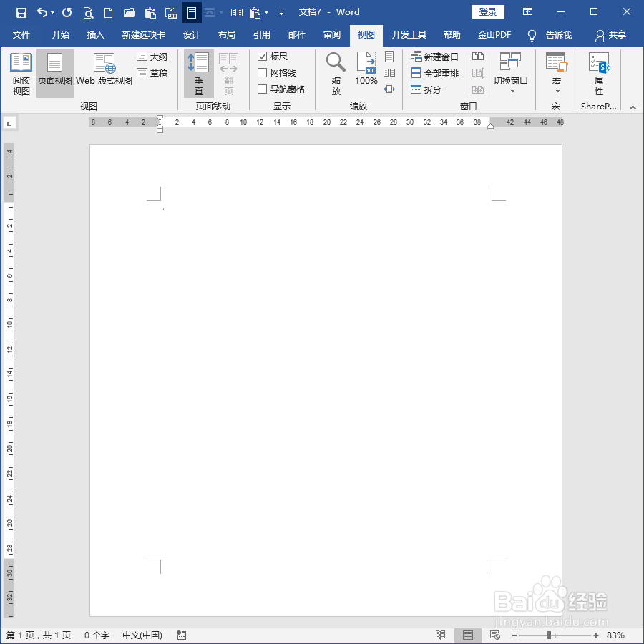644x644 pixels.
Task: Click inside the blank document page
Action: click(326, 380)
